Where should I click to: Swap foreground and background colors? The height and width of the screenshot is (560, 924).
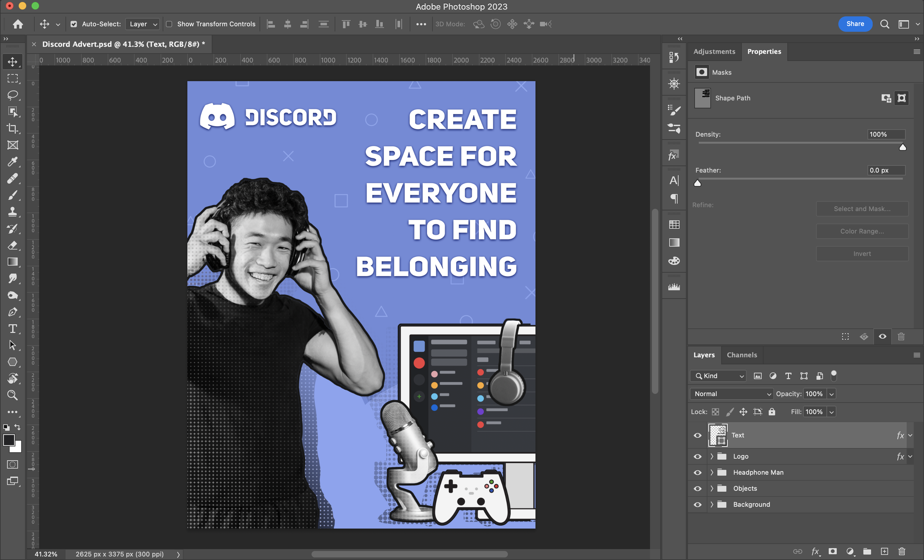click(18, 427)
